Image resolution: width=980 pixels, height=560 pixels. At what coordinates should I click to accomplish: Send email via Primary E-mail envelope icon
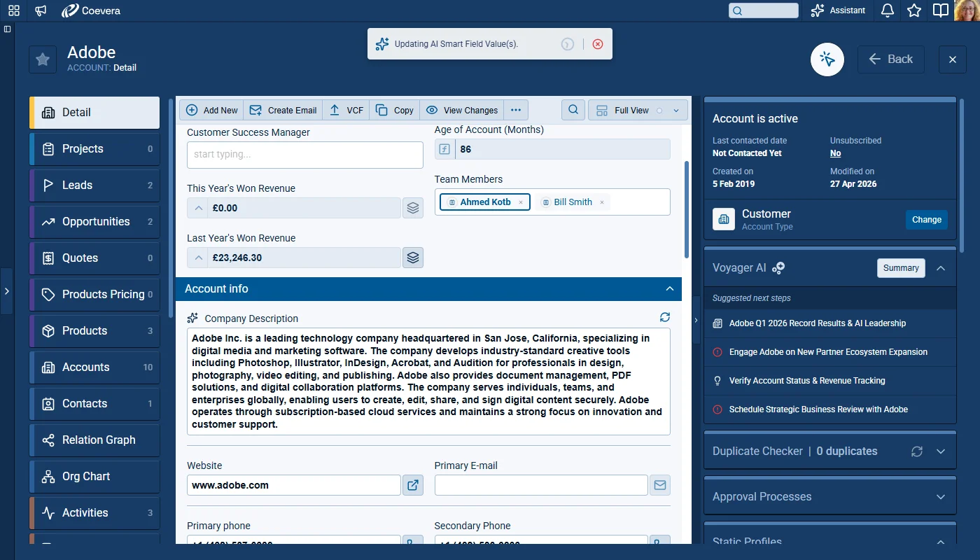click(660, 485)
